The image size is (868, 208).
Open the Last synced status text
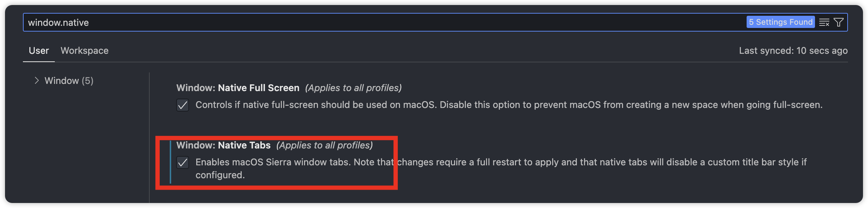click(793, 51)
